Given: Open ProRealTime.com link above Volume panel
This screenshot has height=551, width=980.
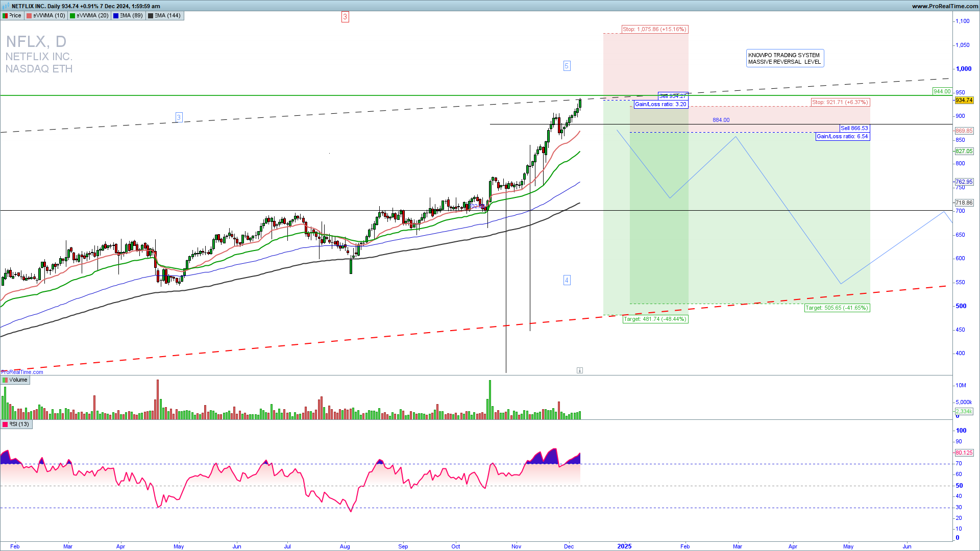Looking at the screenshot, I should click(x=22, y=372).
